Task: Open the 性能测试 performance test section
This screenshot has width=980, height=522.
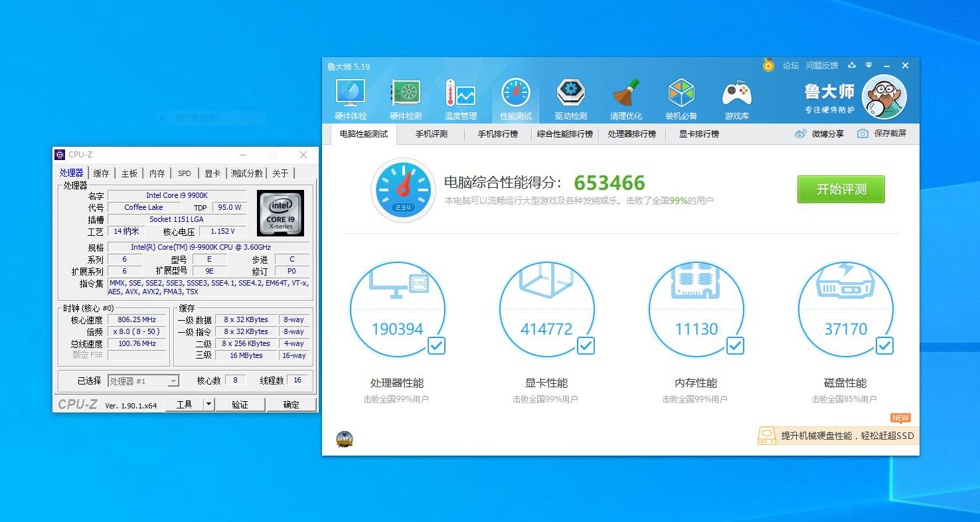Action: click(516, 100)
